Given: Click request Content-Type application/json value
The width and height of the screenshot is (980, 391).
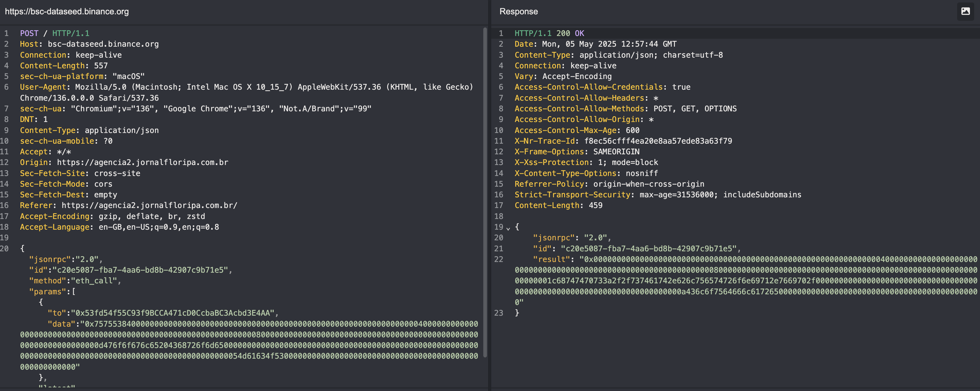Looking at the screenshot, I should click(x=122, y=130).
